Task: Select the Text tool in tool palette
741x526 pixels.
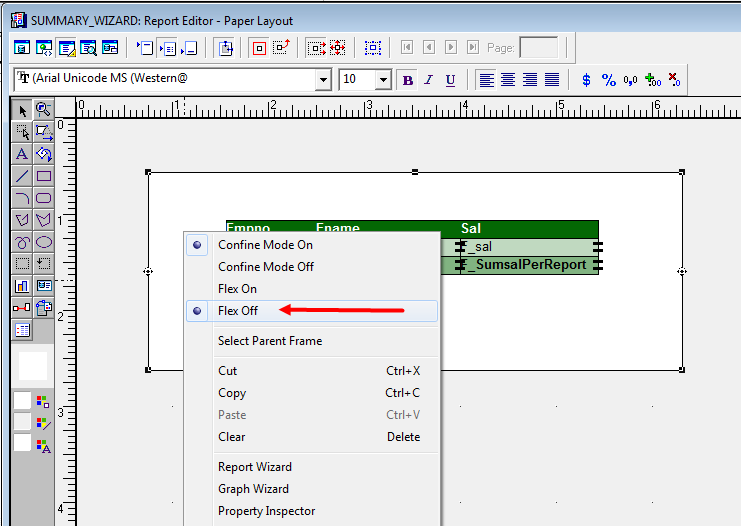Action: (x=22, y=153)
